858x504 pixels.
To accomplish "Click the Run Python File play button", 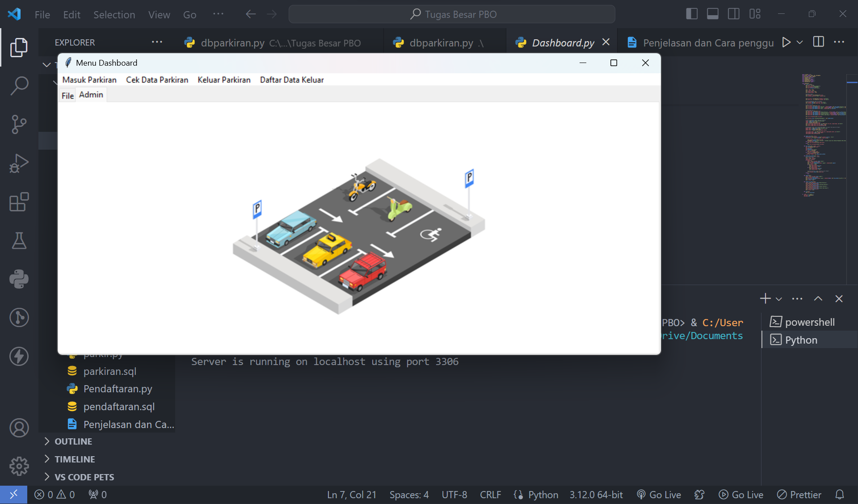I will tap(786, 42).
